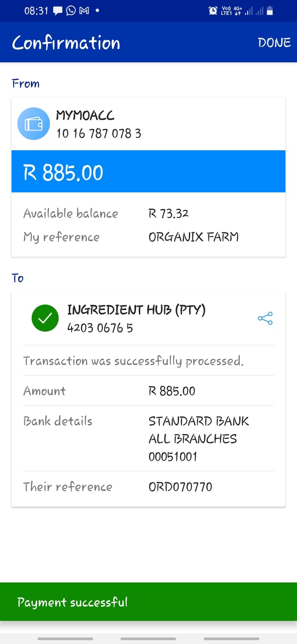Tap the INGREDIENT HUB (PTY) recipient name
The image size is (297, 644).
tap(136, 310)
